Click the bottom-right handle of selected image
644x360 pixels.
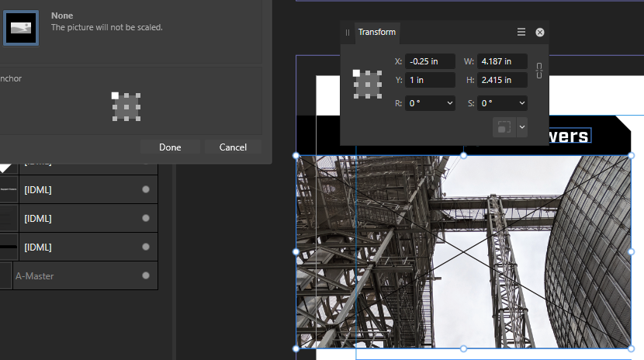coord(632,348)
